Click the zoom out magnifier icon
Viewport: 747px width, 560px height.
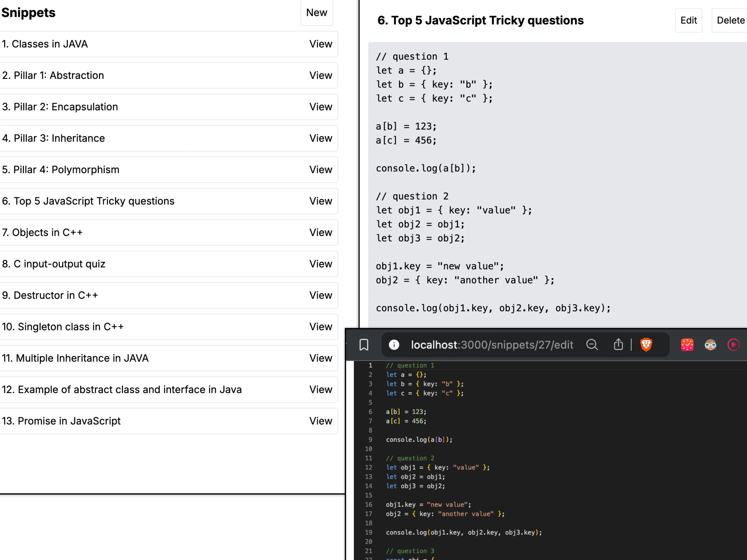[592, 345]
